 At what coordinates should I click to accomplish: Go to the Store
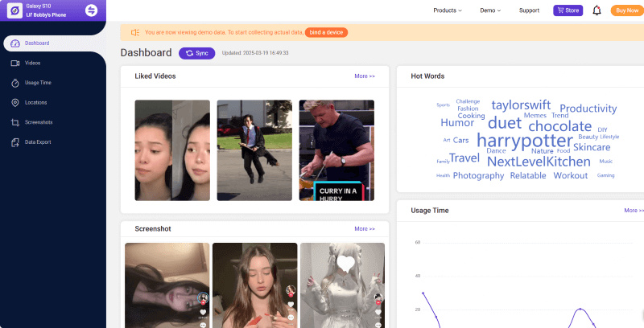click(568, 10)
